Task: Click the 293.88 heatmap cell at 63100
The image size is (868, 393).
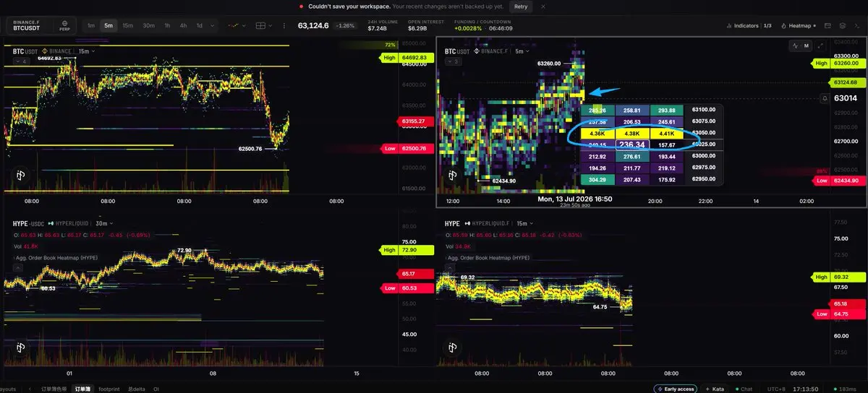Action: point(666,111)
